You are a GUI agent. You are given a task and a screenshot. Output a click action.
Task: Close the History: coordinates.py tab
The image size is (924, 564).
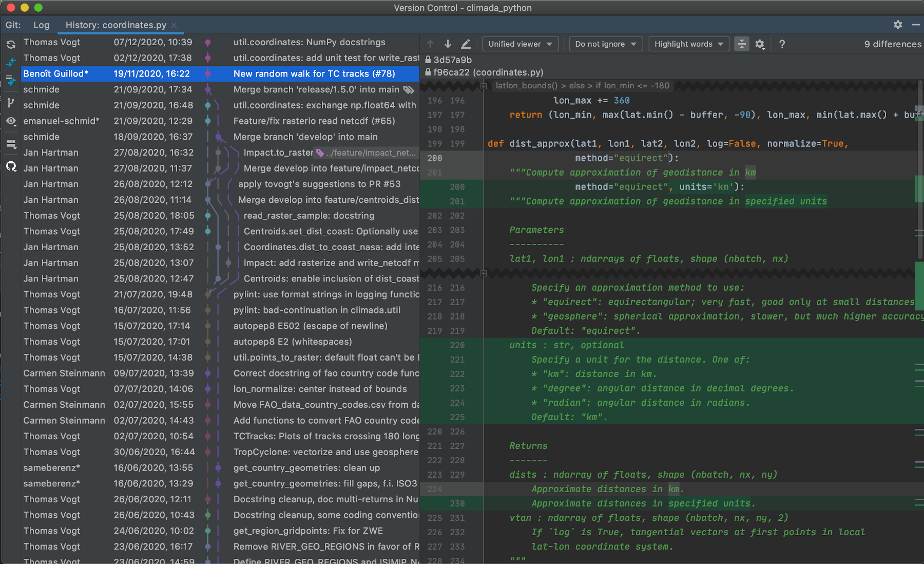[174, 25]
